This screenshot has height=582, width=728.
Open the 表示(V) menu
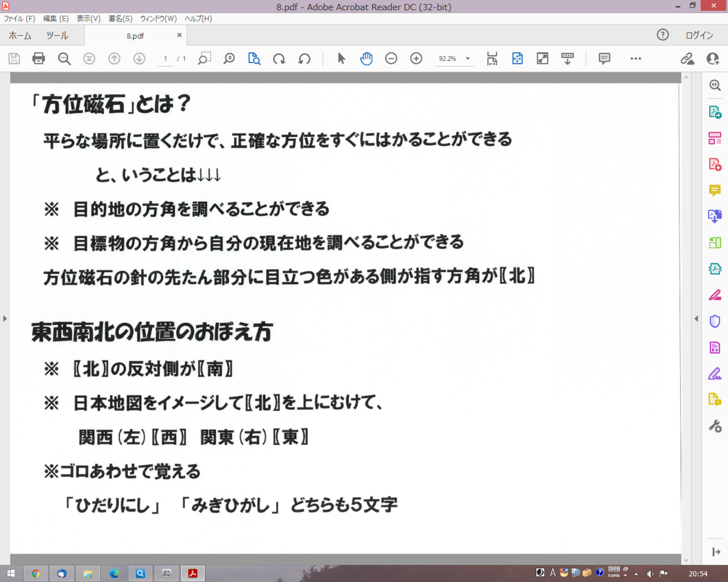pyautogui.click(x=89, y=19)
